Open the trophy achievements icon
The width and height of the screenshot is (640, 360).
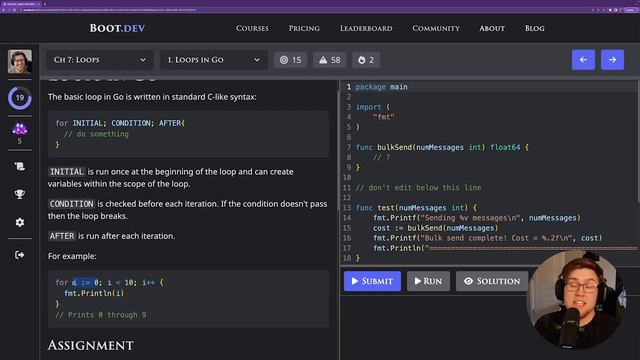[20, 194]
